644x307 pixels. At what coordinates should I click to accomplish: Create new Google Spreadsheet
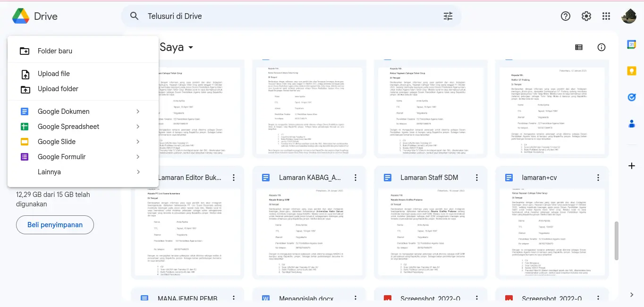point(83,127)
